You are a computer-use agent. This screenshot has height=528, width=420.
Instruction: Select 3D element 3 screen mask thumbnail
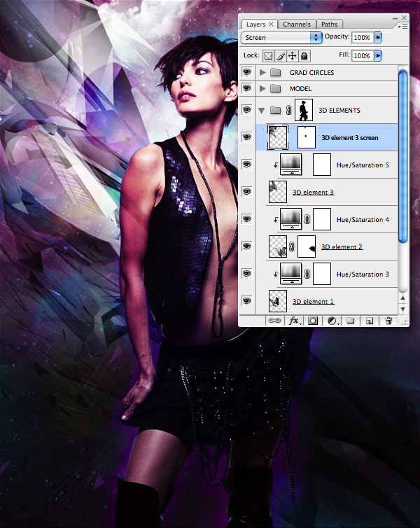click(307, 137)
